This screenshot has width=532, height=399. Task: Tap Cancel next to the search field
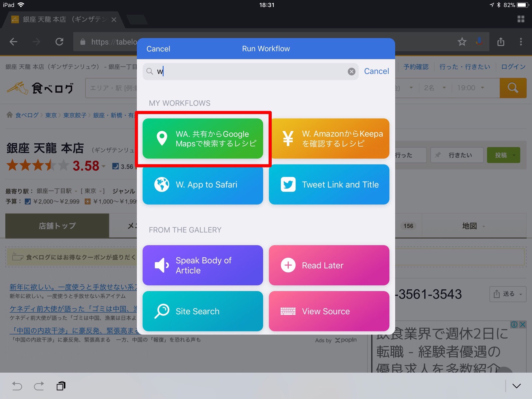376,71
